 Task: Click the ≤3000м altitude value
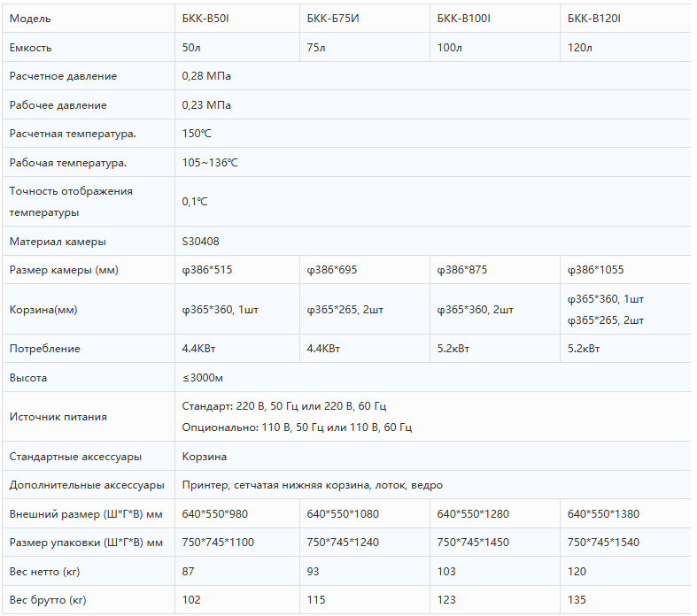point(203,378)
